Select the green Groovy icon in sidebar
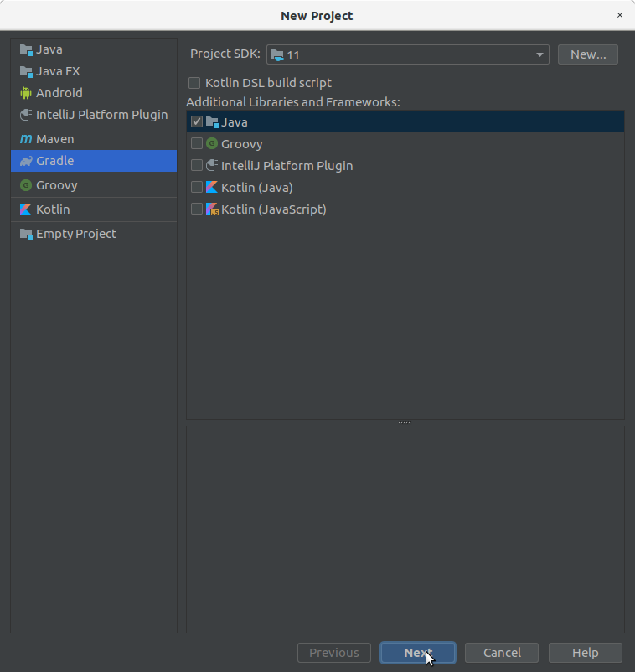Viewport: 635px width, 672px height. (26, 185)
